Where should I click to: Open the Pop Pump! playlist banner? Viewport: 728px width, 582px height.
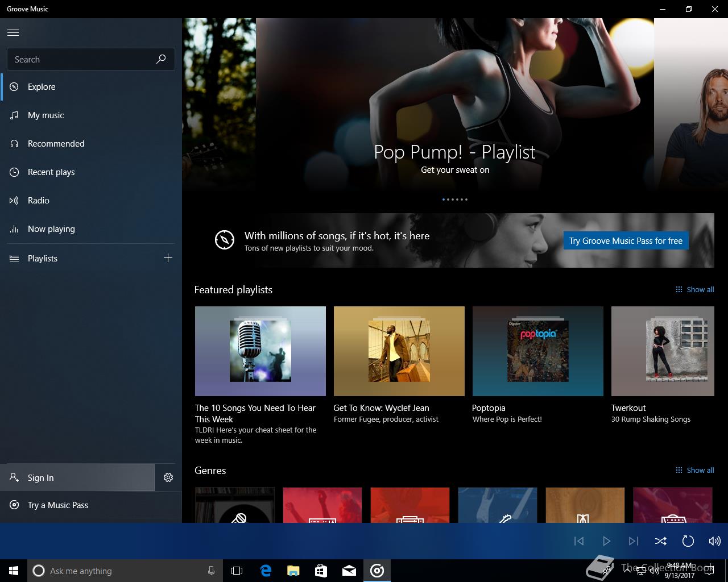pos(455,105)
